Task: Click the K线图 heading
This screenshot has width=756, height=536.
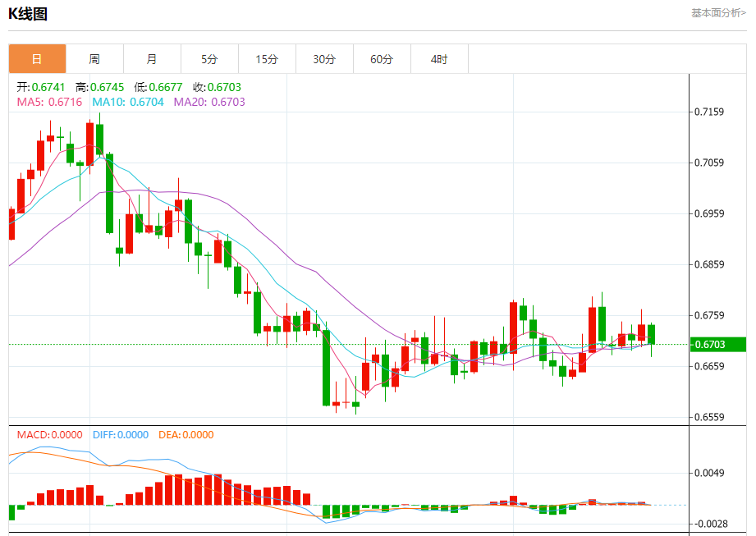Action: pos(28,14)
